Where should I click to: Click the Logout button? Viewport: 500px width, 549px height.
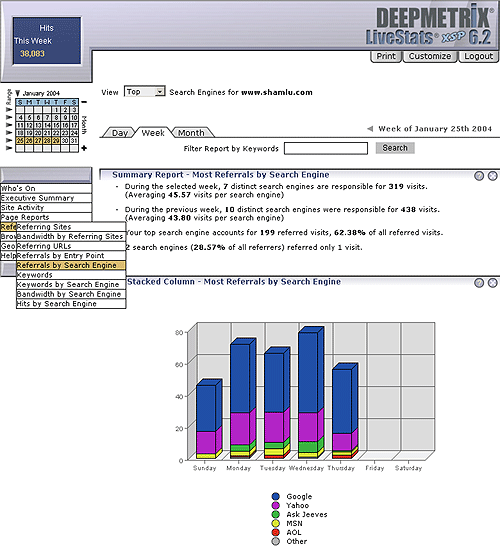click(478, 56)
